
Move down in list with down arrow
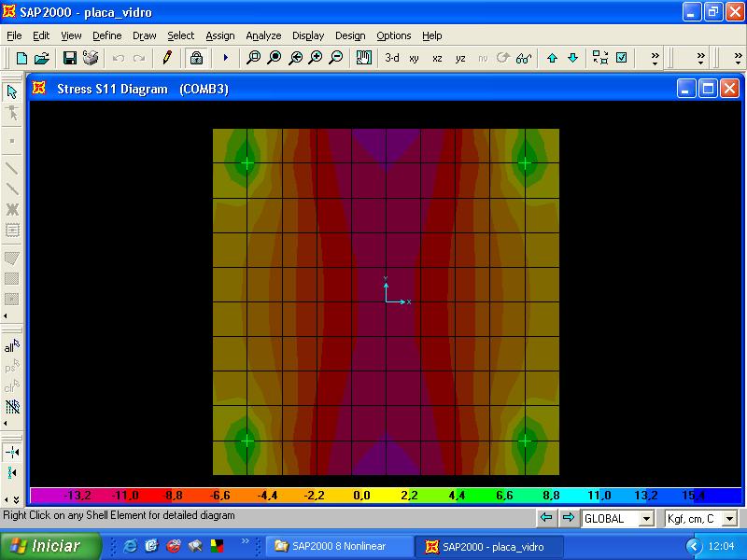573,58
